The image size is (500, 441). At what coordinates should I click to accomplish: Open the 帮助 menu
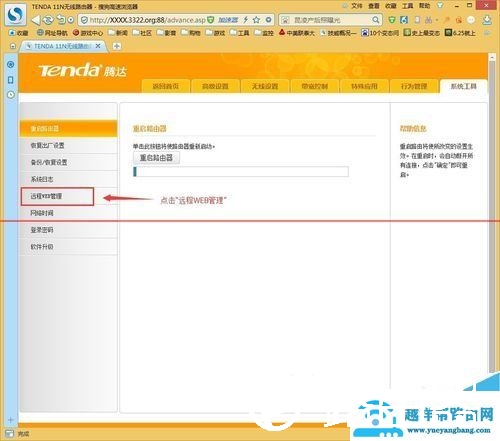[x=424, y=6]
